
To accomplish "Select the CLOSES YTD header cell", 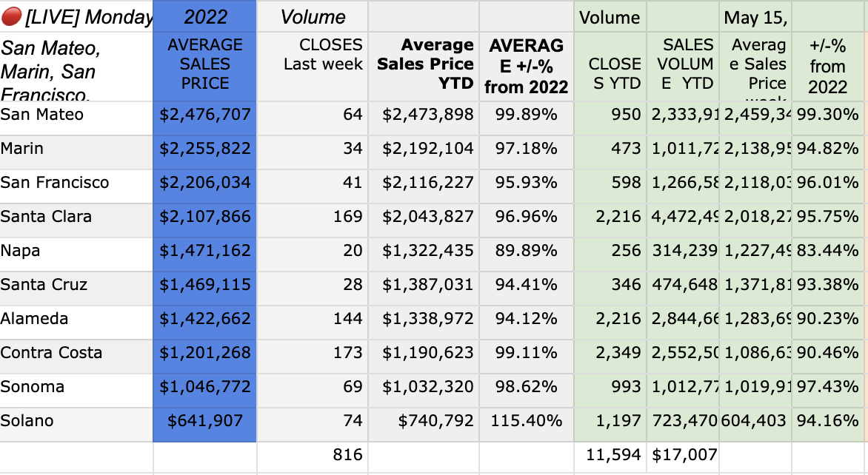I will click(x=610, y=67).
